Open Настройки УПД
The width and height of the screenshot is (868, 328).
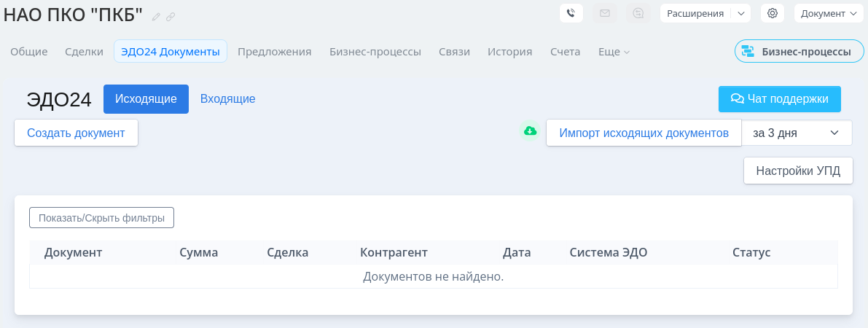click(798, 171)
